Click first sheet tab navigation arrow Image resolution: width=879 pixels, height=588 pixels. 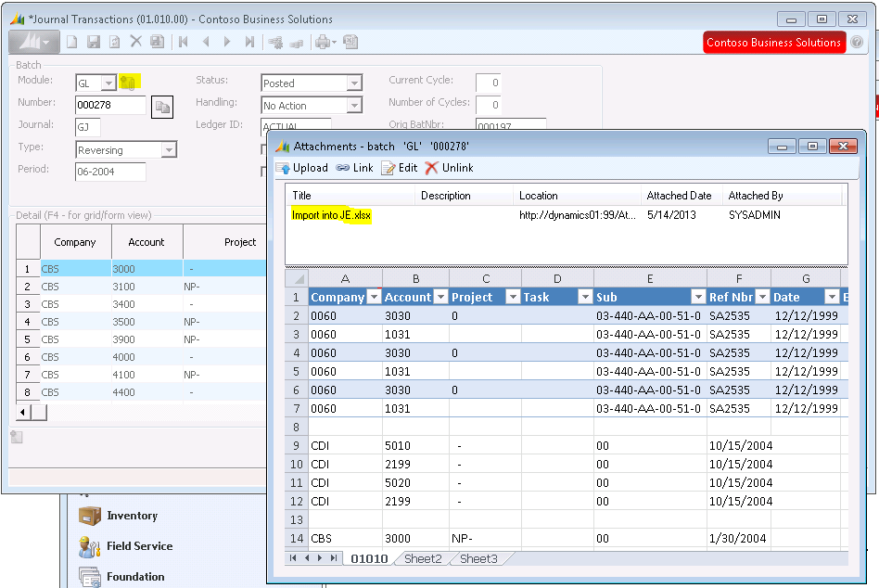pyautogui.click(x=293, y=557)
